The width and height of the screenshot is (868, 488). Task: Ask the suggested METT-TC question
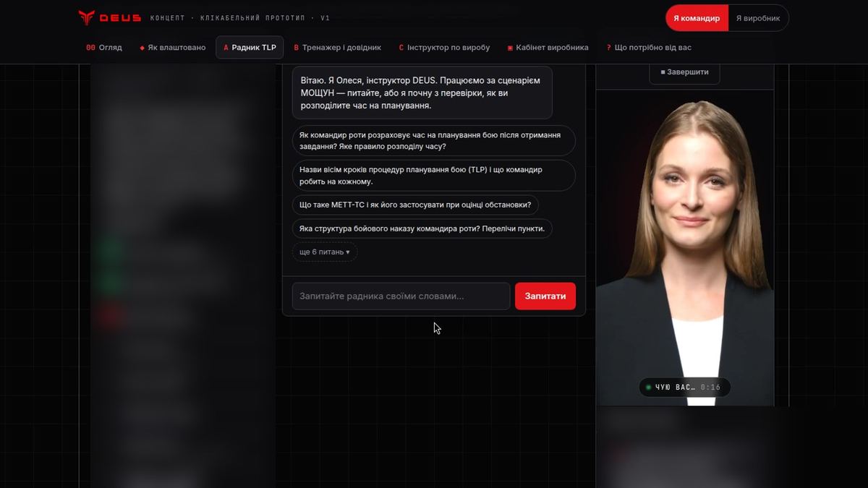coord(415,205)
